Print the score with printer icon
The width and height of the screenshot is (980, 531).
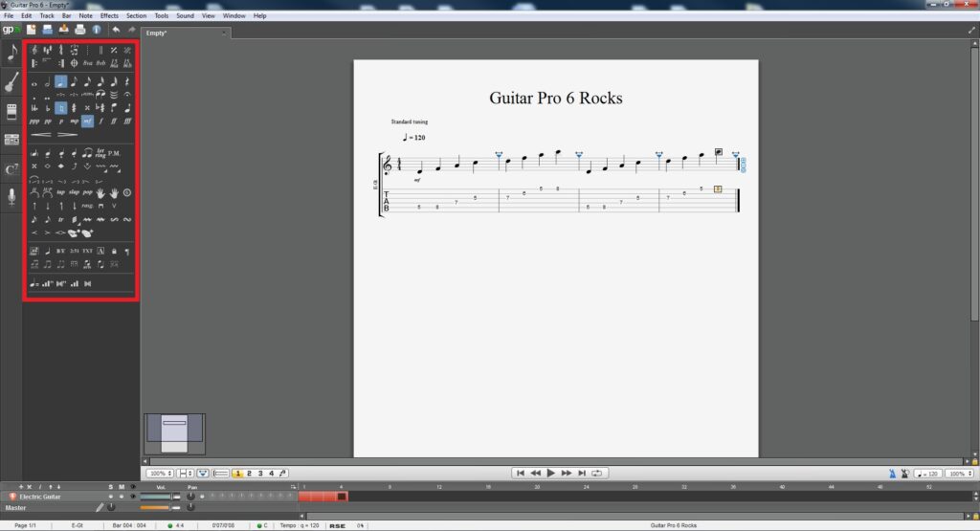[80, 30]
